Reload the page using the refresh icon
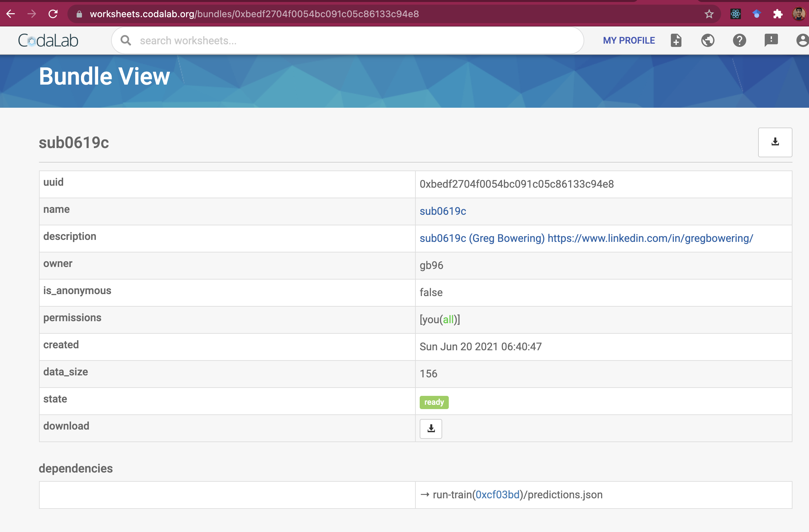 [x=53, y=14]
